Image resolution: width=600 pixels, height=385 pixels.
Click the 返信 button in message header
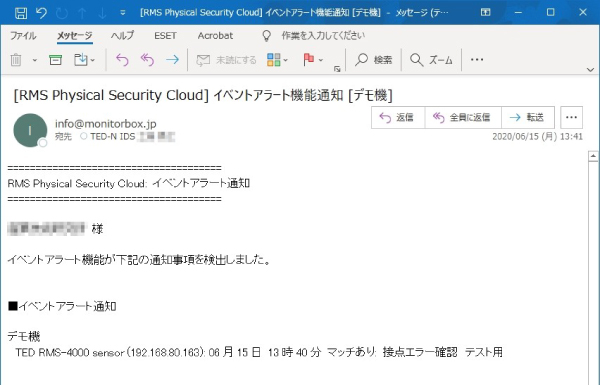click(398, 117)
